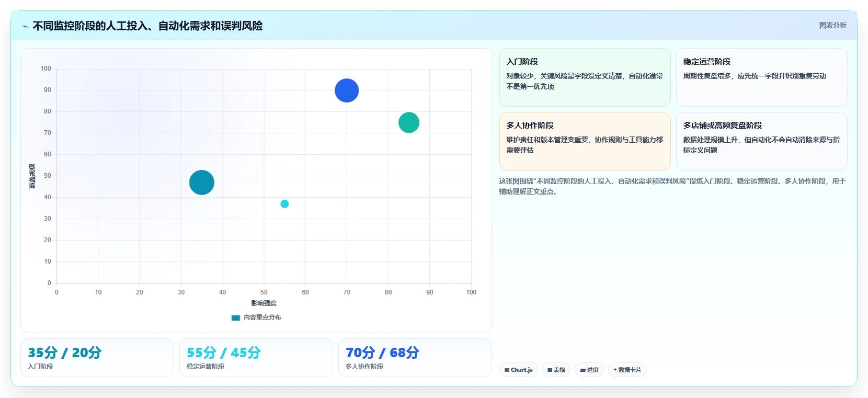Click the summary paragraph starting 这张图围绕
Screen dimensions: 868x398
pyautogui.click(x=672, y=186)
